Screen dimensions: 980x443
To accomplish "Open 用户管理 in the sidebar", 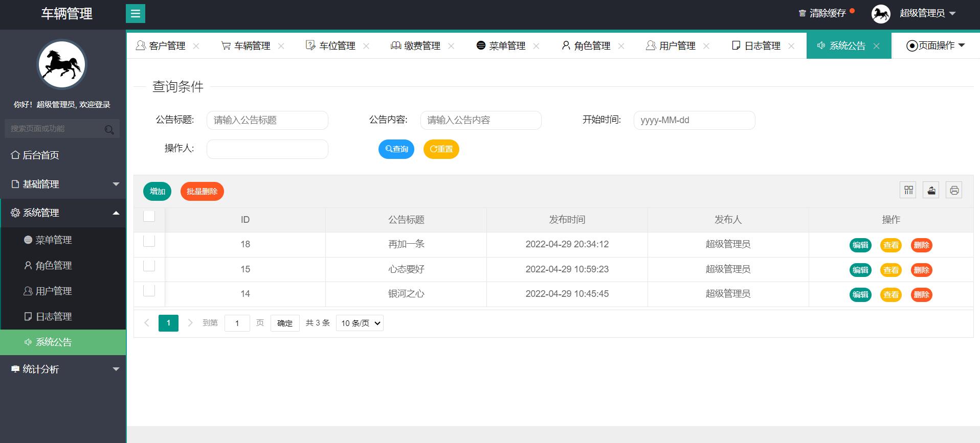I will pyautogui.click(x=63, y=291).
